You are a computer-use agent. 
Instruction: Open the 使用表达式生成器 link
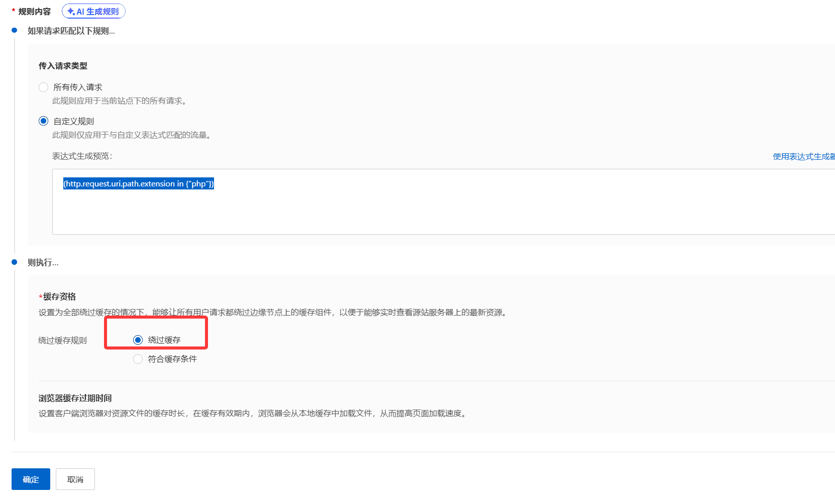(x=803, y=157)
